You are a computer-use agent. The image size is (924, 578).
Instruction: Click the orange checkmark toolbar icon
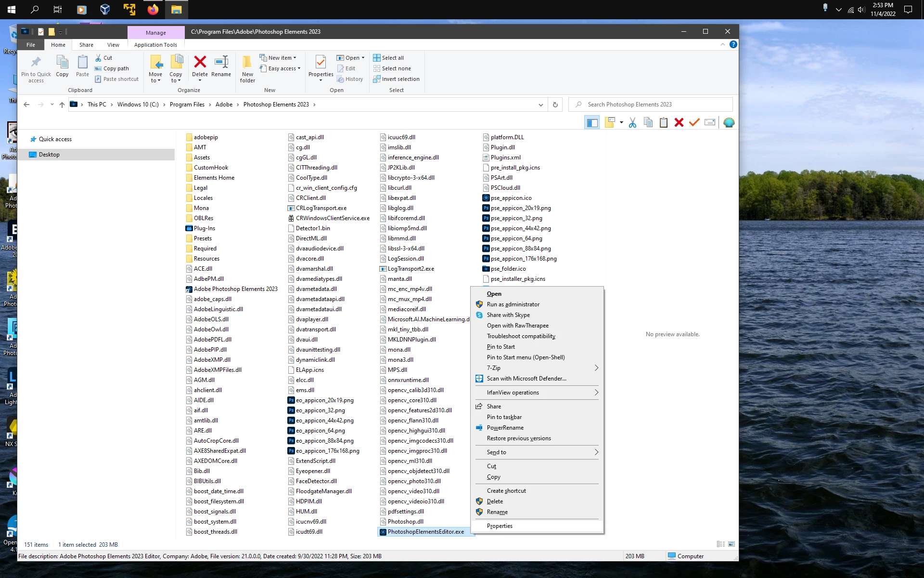pos(694,123)
